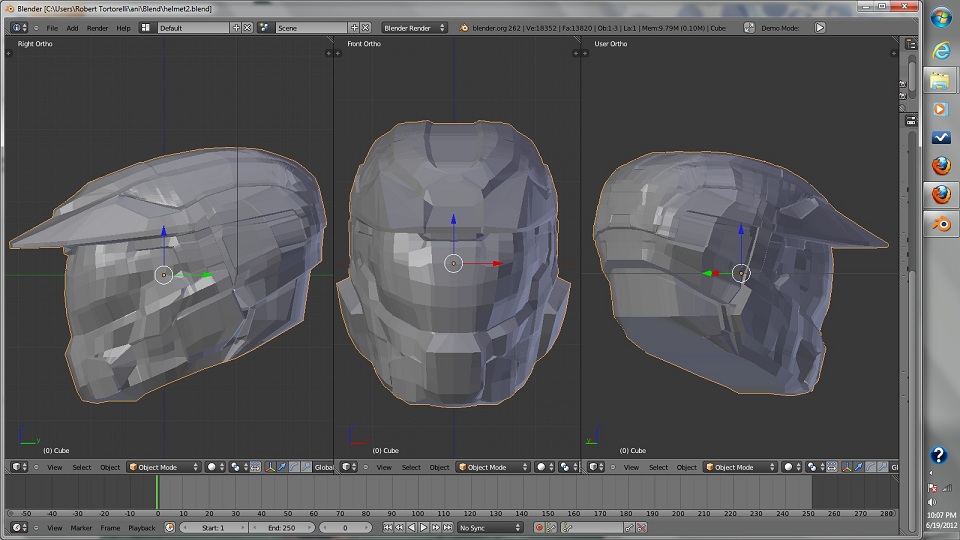Jump to previous keyframe in timeline
The image size is (960, 540).
[399, 528]
